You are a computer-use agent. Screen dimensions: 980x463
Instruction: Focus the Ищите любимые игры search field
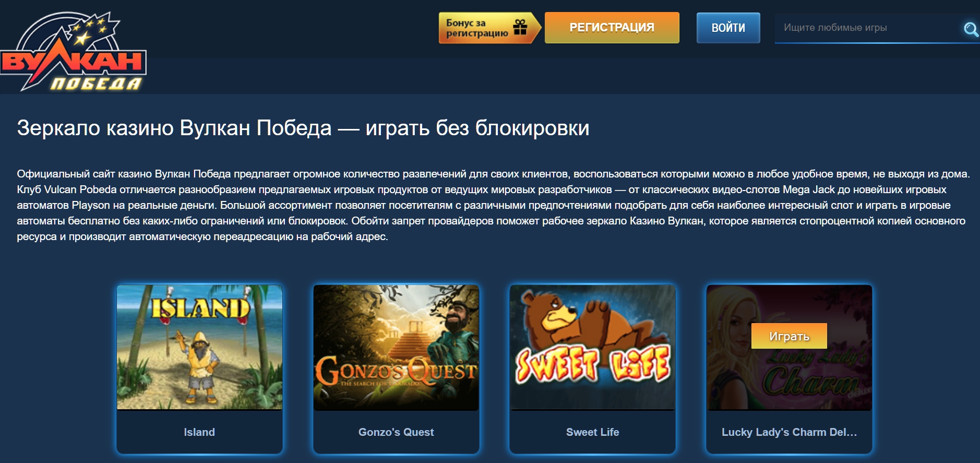click(x=869, y=28)
